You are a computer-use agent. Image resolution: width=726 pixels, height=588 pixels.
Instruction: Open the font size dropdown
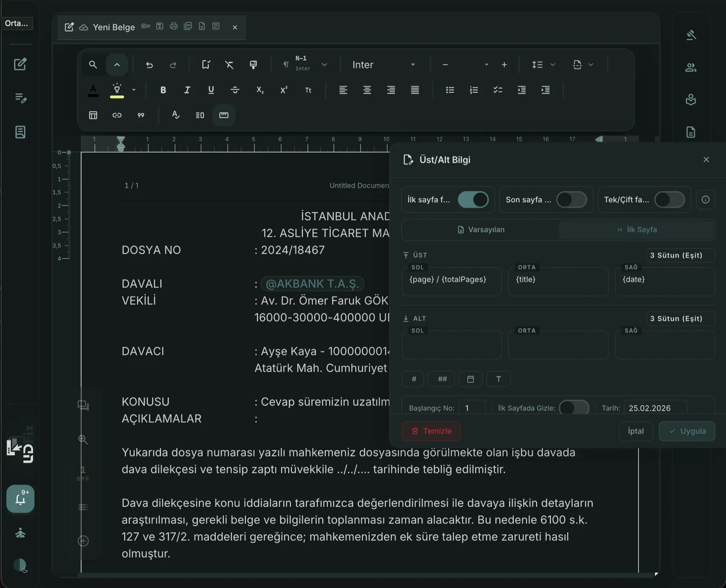coord(486,65)
